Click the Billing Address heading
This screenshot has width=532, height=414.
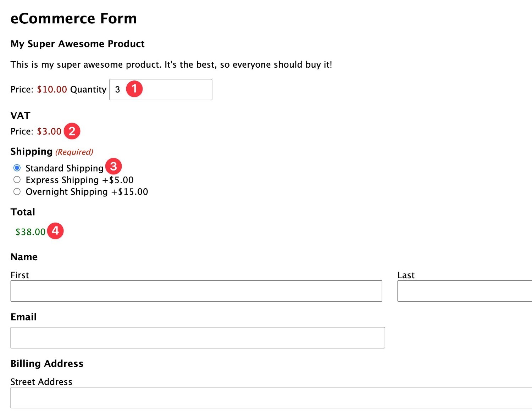pos(47,363)
